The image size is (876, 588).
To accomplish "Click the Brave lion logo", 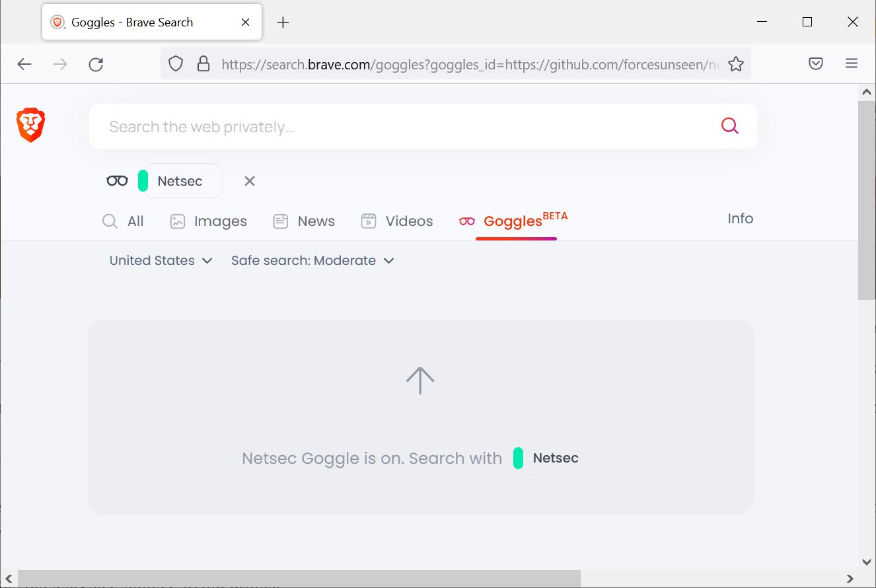I will [x=31, y=126].
